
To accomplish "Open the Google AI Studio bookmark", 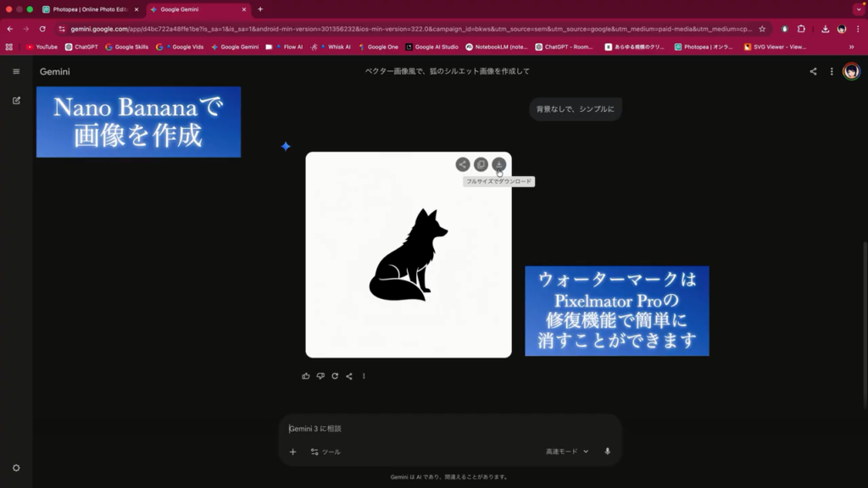I will click(x=432, y=47).
